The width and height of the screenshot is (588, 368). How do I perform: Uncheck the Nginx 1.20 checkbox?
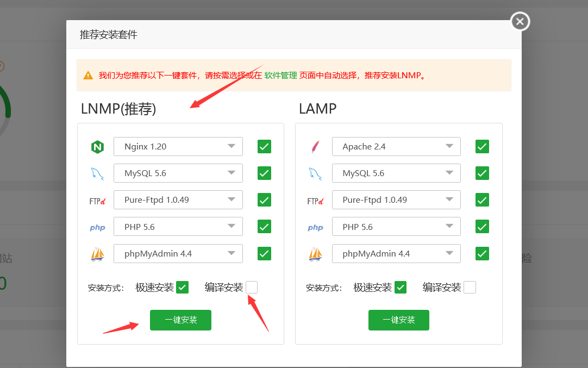(x=264, y=146)
